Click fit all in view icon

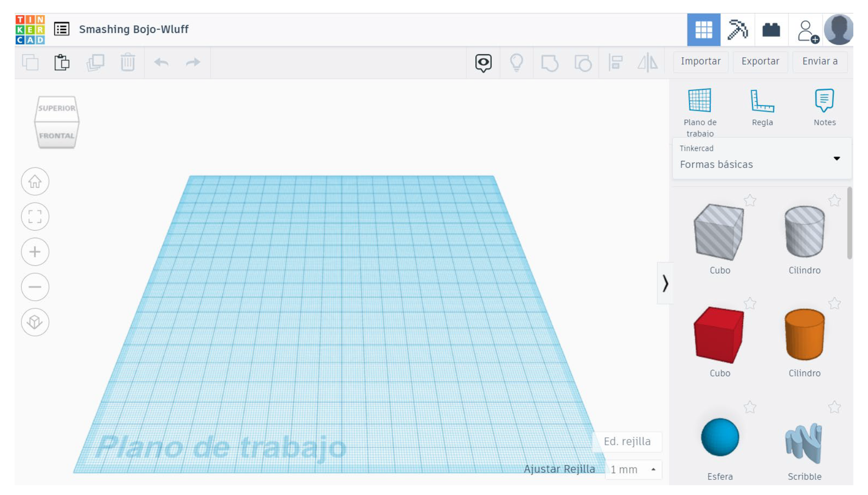click(x=35, y=216)
